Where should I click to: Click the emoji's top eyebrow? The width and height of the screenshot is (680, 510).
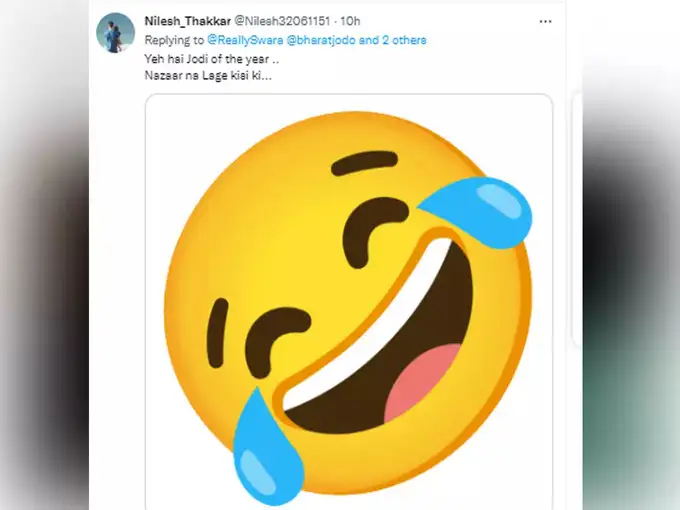[x=364, y=164]
